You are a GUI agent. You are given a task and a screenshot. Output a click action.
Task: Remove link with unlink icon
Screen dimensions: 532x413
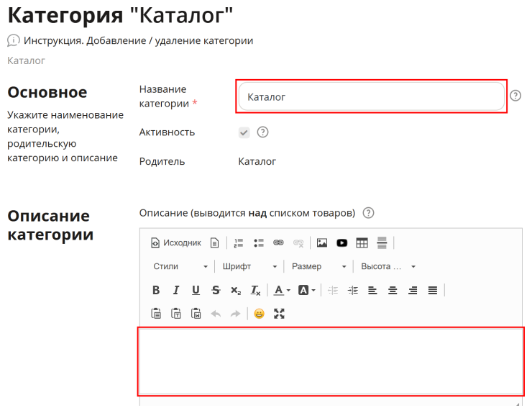coord(298,243)
